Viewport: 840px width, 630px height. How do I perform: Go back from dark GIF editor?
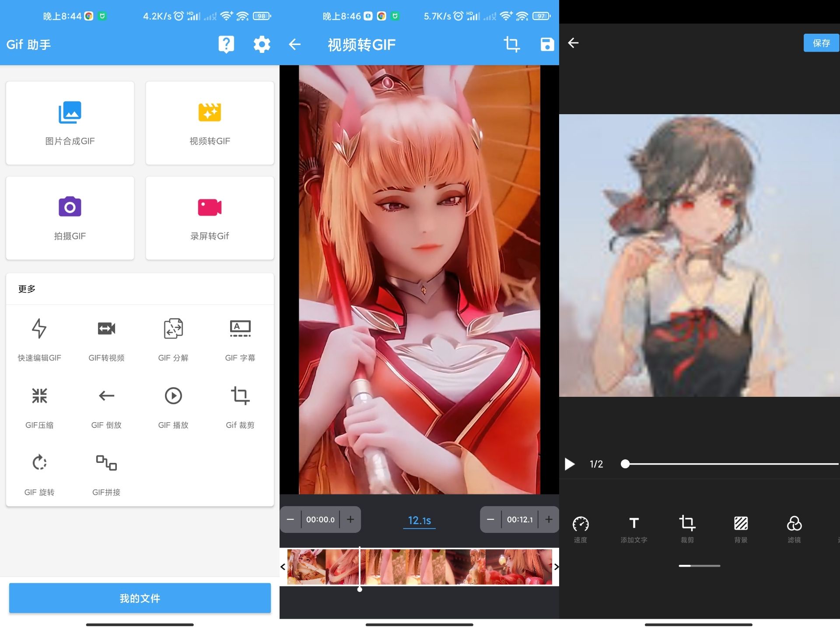(574, 43)
